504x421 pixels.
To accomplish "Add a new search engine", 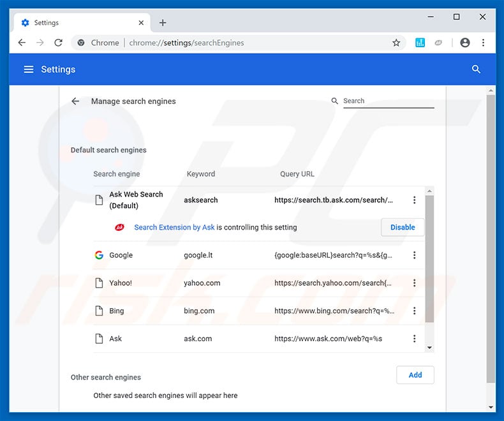I will point(415,374).
